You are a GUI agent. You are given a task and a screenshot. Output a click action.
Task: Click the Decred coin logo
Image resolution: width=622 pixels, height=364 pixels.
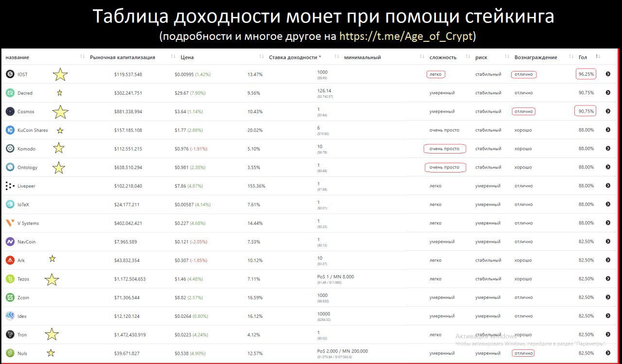pyautogui.click(x=10, y=93)
